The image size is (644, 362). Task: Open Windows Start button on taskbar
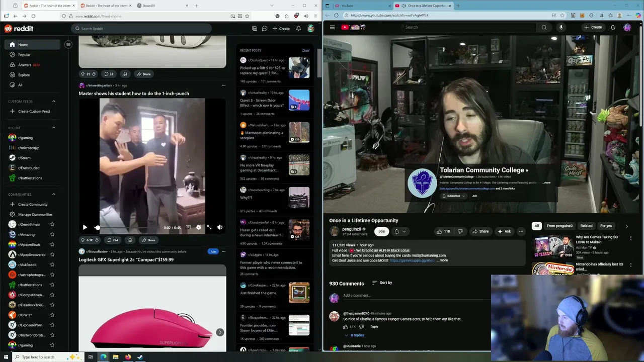(x=6, y=357)
